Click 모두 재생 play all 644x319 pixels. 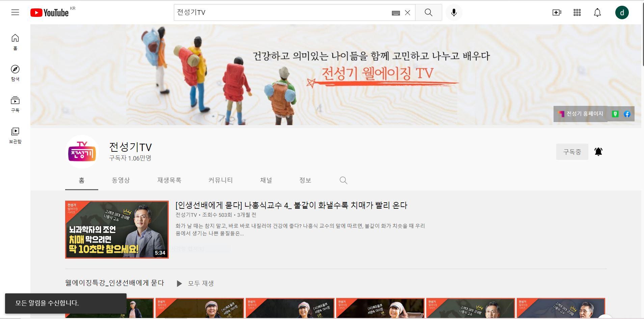click(201, 283)
